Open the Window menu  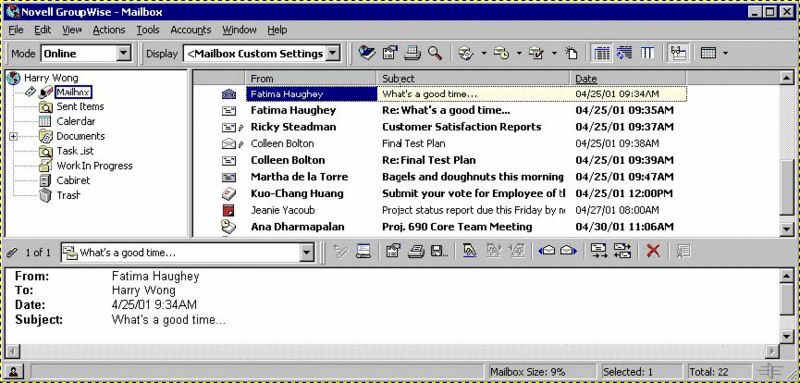[239, 30]
